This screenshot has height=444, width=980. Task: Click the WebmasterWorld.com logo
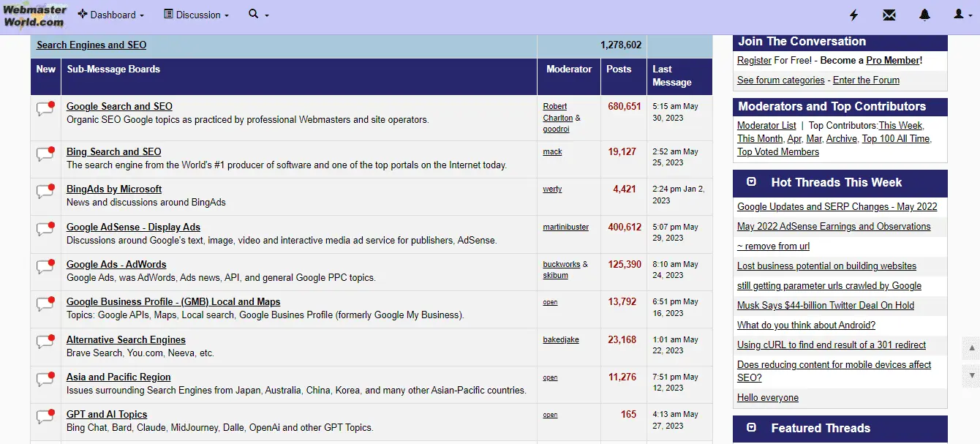point(34,15)
